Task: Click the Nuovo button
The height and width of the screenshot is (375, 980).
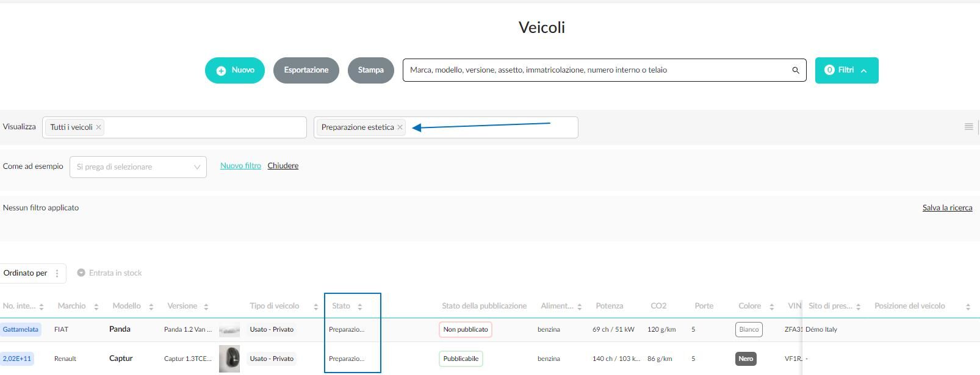Action: click(x=235, y=71)
